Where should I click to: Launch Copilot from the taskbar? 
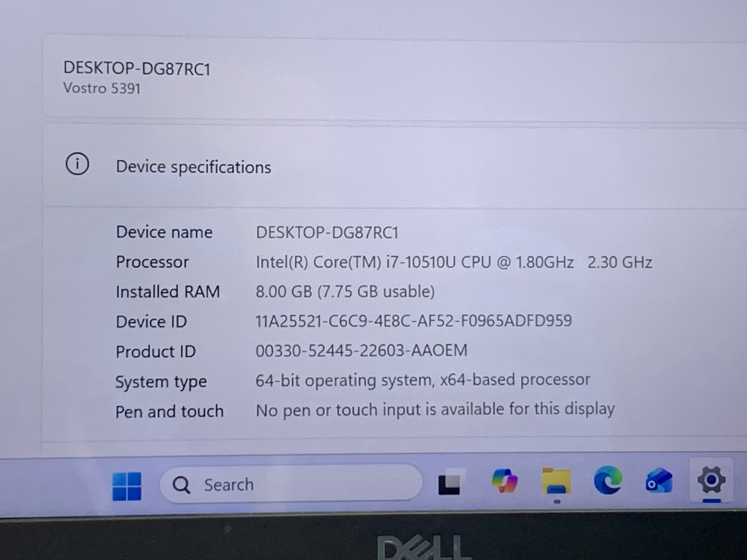tap(505, 481)
